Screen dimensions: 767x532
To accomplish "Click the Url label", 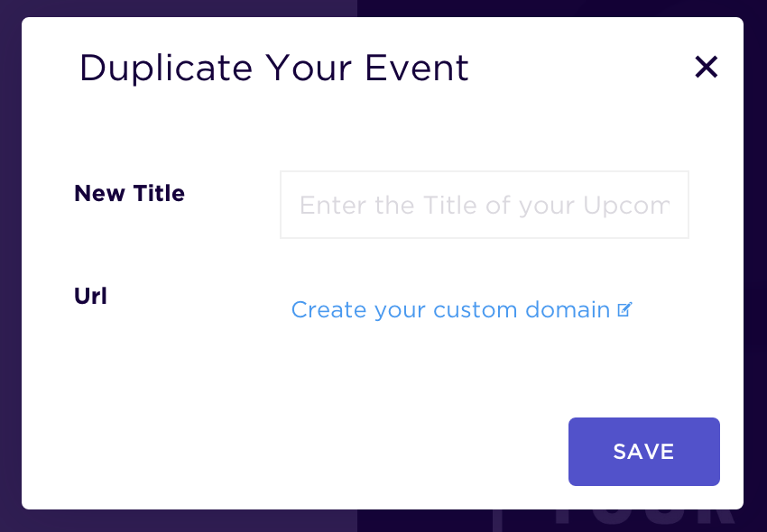I will [90, 296].
